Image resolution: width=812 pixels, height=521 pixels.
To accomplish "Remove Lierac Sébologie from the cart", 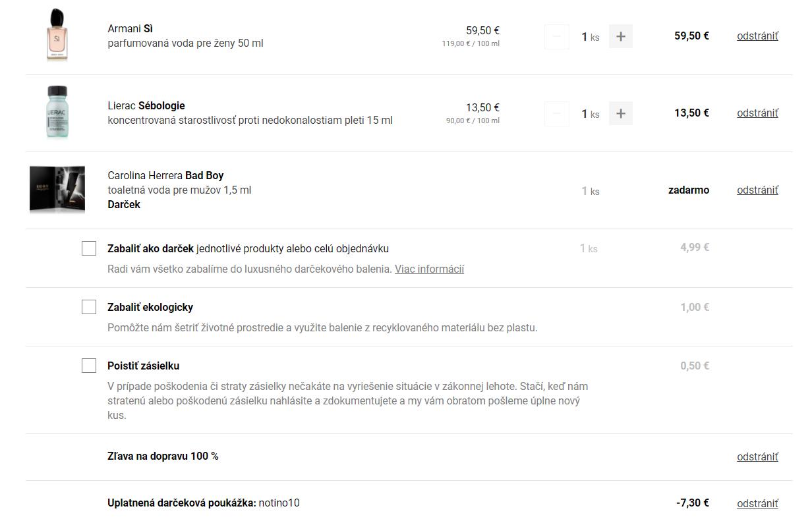I will (757, 113).
